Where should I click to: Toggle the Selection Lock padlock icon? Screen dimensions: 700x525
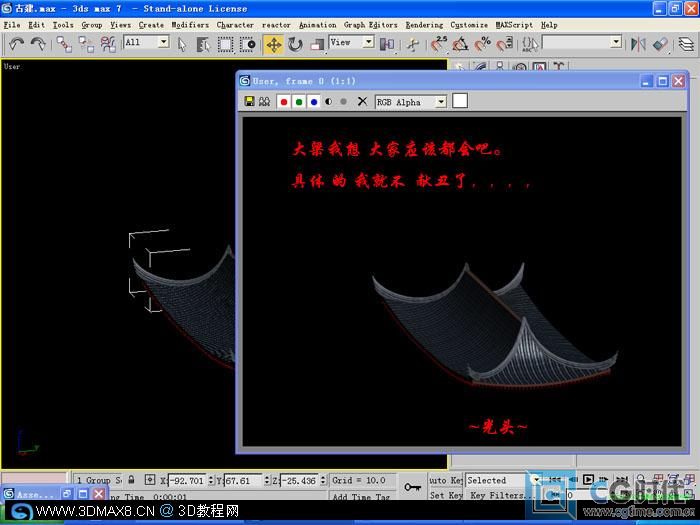pos(131,480)
